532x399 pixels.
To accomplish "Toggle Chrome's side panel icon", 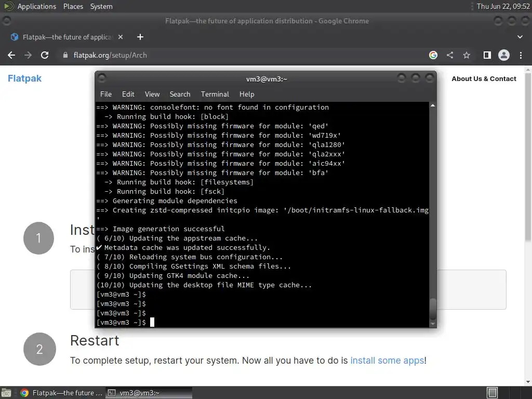I will click(x=487, y=55).
